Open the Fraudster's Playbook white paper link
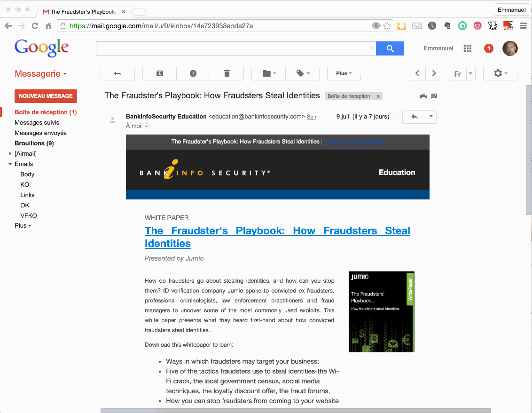This screenshot has width=532, height=413. pyautogui.click(x=277, y=237)
